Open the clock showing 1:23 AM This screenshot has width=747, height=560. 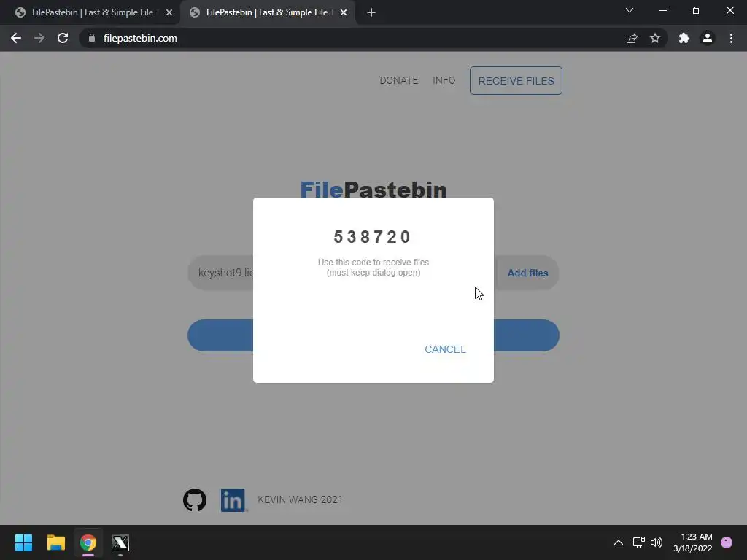coord(693,542)
